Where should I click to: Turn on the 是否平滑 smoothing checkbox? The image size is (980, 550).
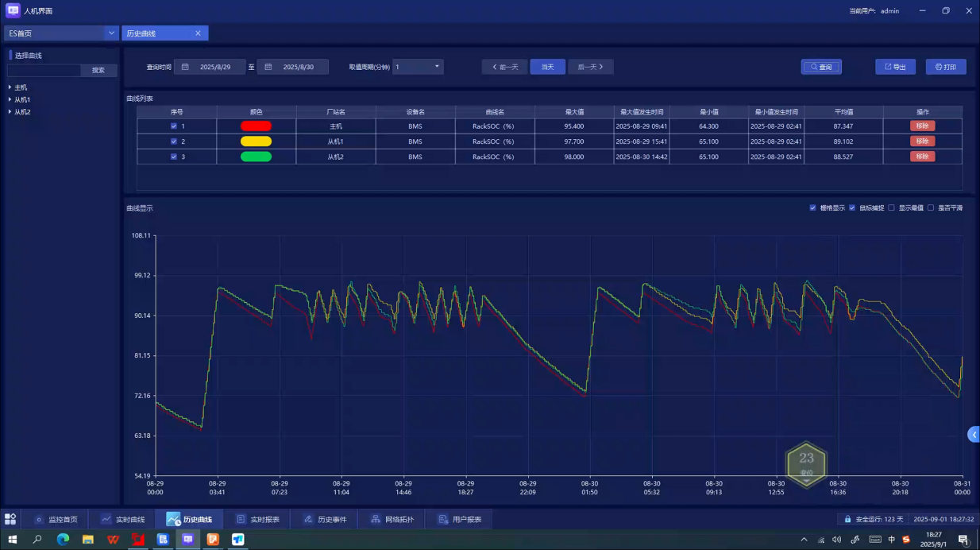click(x=931, y=208)
